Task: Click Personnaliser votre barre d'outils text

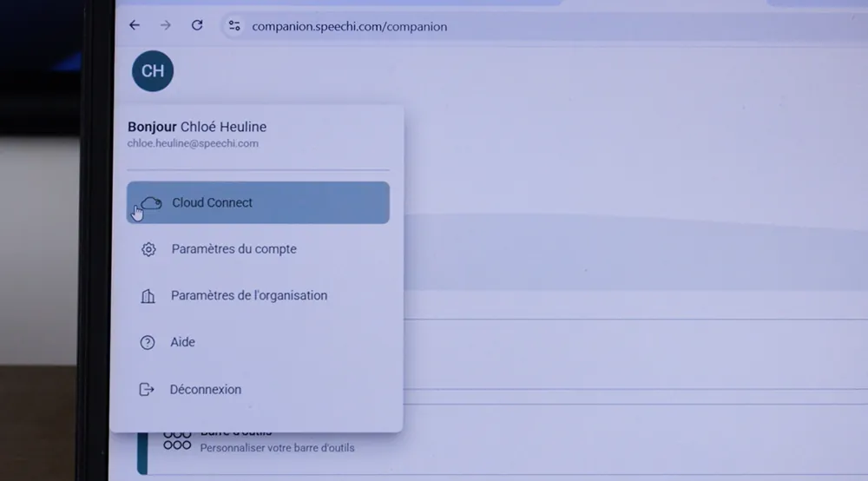Action: 278,448
